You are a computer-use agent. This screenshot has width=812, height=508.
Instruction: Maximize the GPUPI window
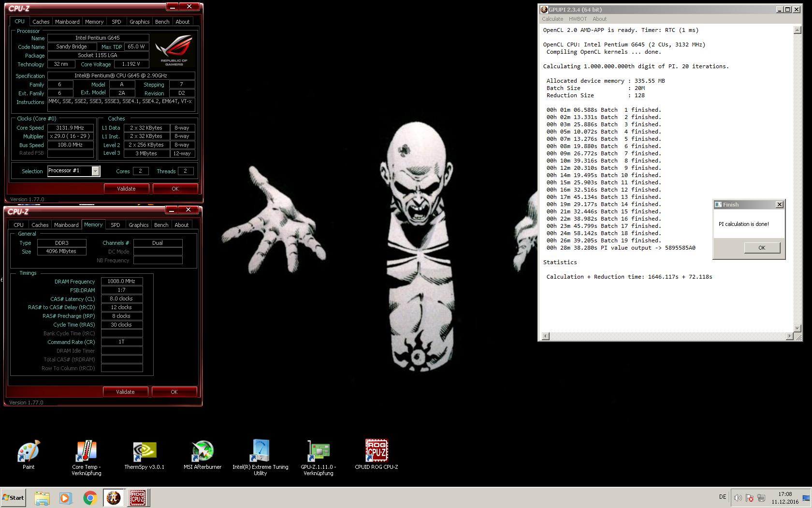[788, 10]
